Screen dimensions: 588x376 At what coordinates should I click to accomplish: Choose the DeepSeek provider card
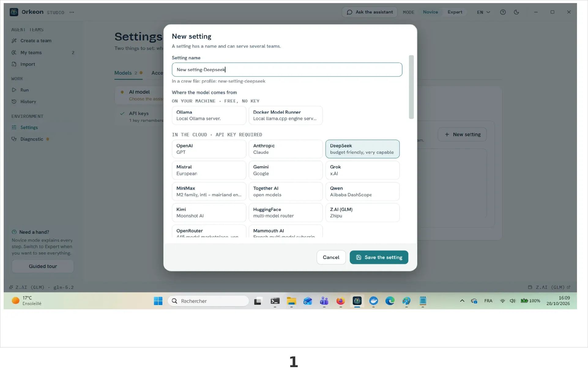(363, 149)
